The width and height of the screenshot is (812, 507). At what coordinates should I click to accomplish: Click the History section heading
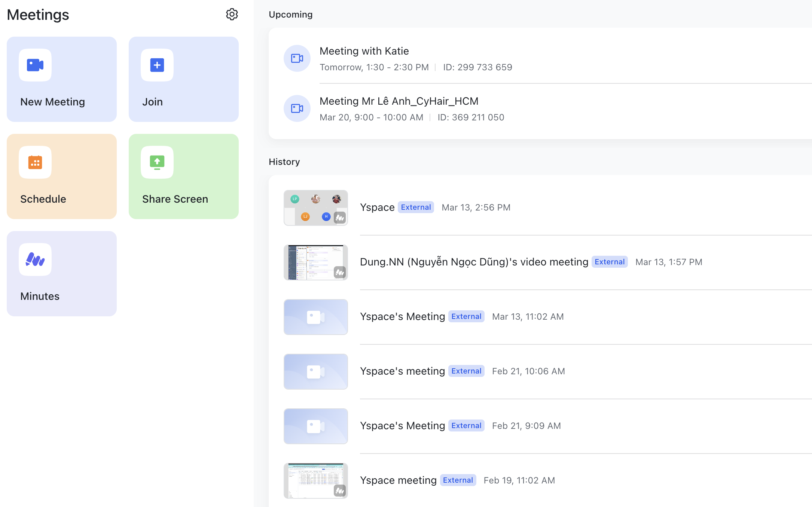[x=284, y=162]
